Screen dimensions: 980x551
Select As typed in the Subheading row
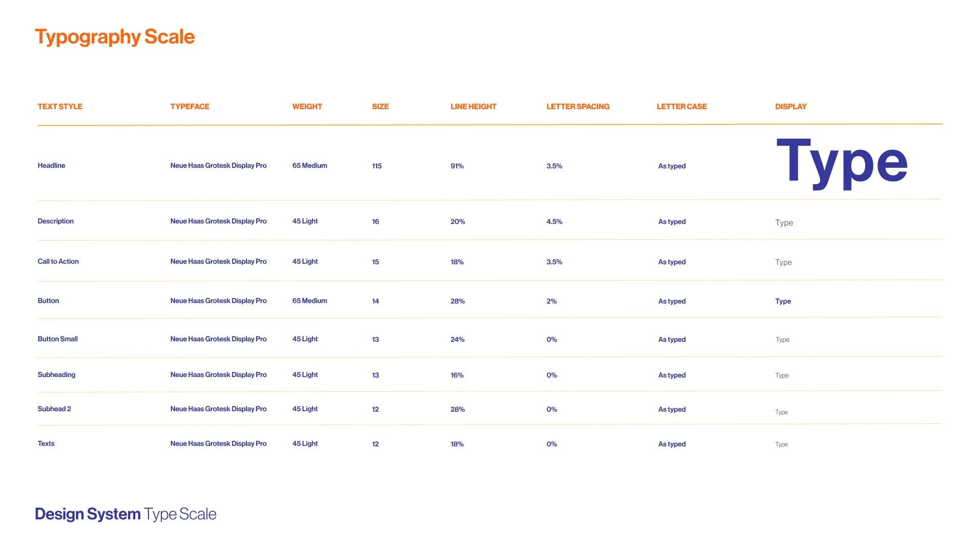[671, 375]
